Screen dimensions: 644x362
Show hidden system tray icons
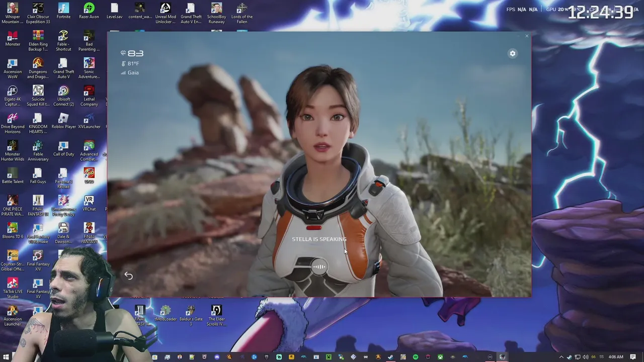[x=561, y=357]
